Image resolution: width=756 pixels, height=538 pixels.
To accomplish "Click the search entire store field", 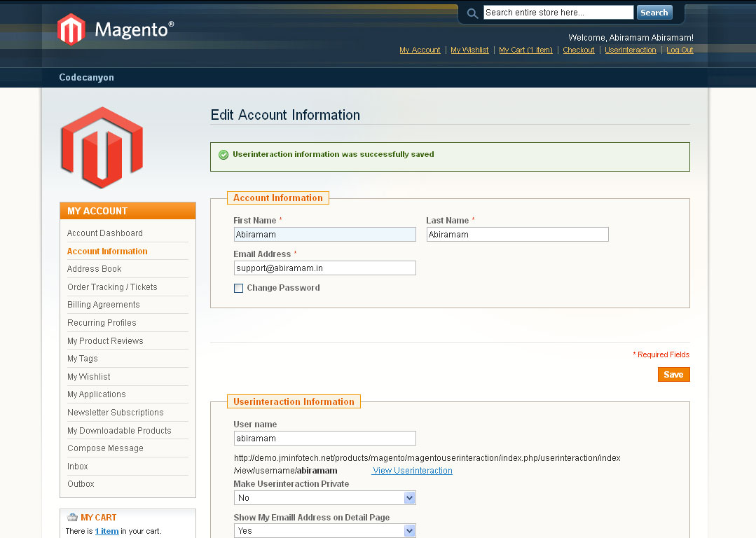I will (558, 13).
